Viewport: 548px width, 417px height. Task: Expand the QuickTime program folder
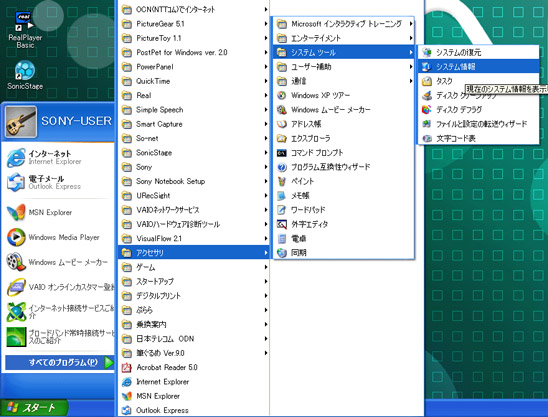193,81
